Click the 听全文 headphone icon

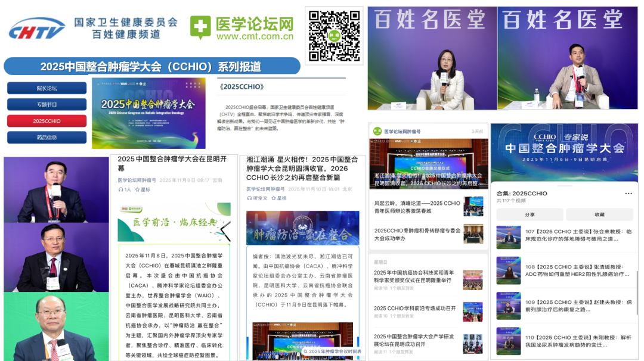coord(249,198)
